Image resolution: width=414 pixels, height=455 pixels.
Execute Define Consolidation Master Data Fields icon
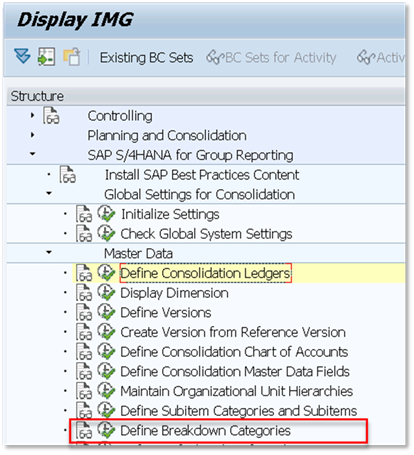click(x=106, y=371)
